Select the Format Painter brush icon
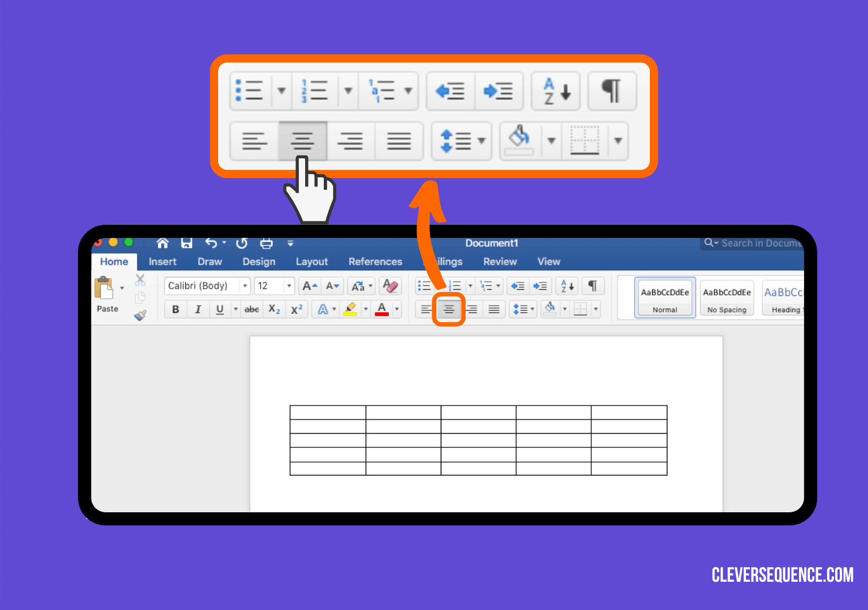Viewport: 868px width, 610px height. click(140, 316)
